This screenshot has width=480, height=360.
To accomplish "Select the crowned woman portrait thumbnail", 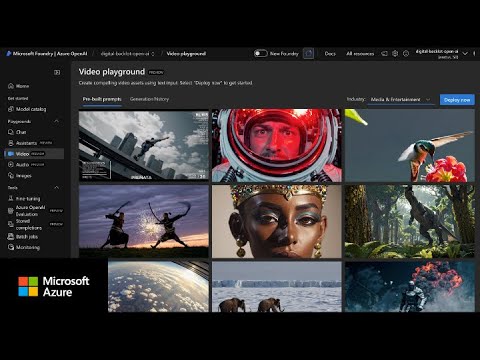I will (x=277, y=222).
